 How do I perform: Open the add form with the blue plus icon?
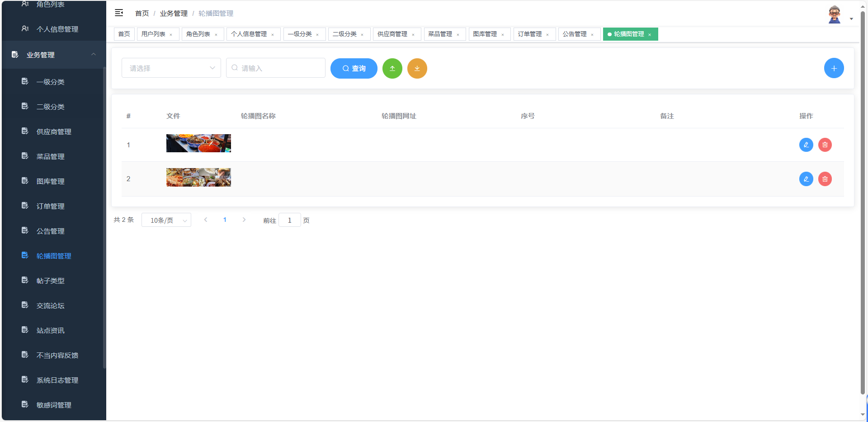(x=834, y=68)
